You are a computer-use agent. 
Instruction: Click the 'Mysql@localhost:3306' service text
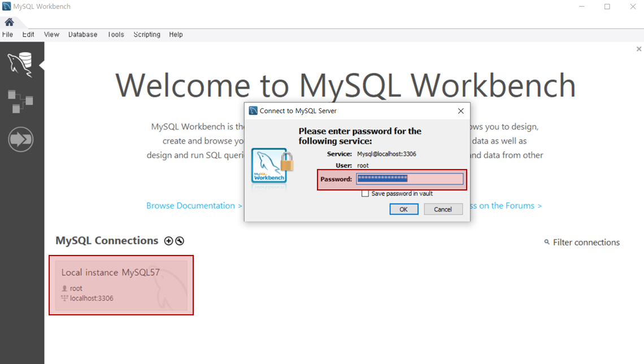click(x=386, y=154)
